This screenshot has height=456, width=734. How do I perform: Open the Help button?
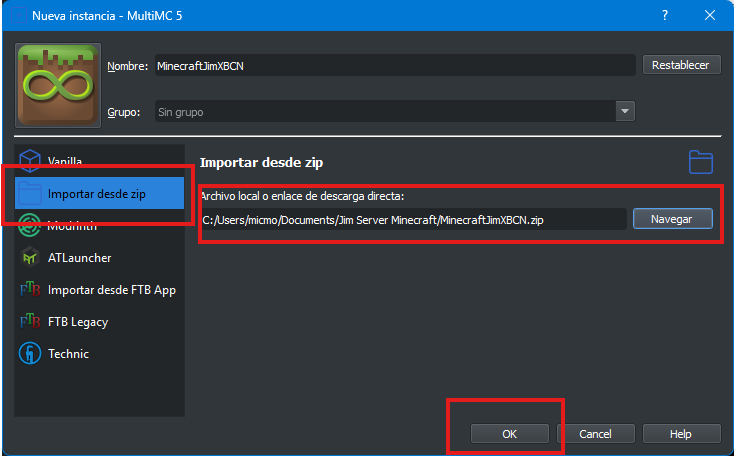tap(681, 434)
